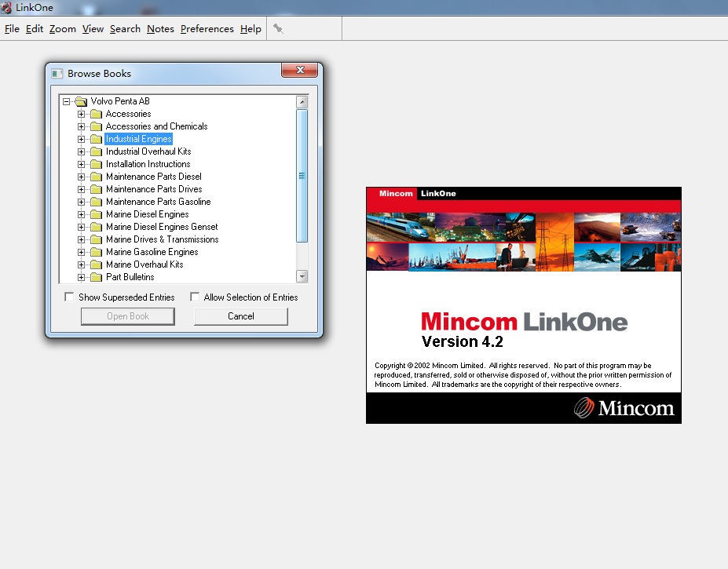Select Maintenance Parts Gasoline entry
The image size is (728, 569).
[159, 202]
